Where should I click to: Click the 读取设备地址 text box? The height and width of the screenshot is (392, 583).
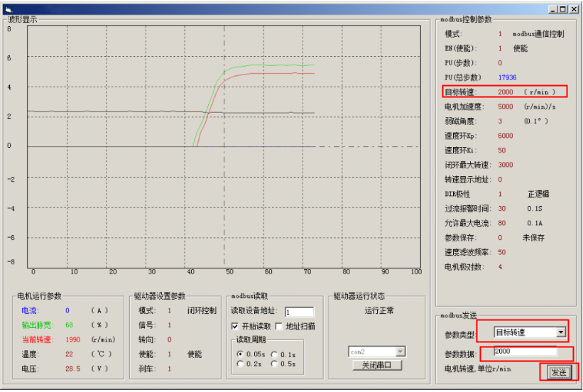299,312
